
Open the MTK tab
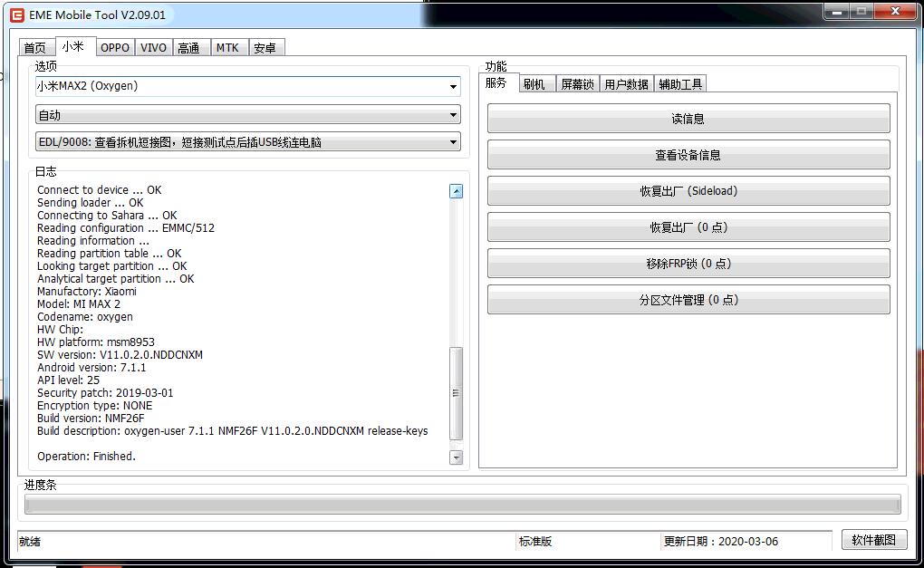point(227,48)
